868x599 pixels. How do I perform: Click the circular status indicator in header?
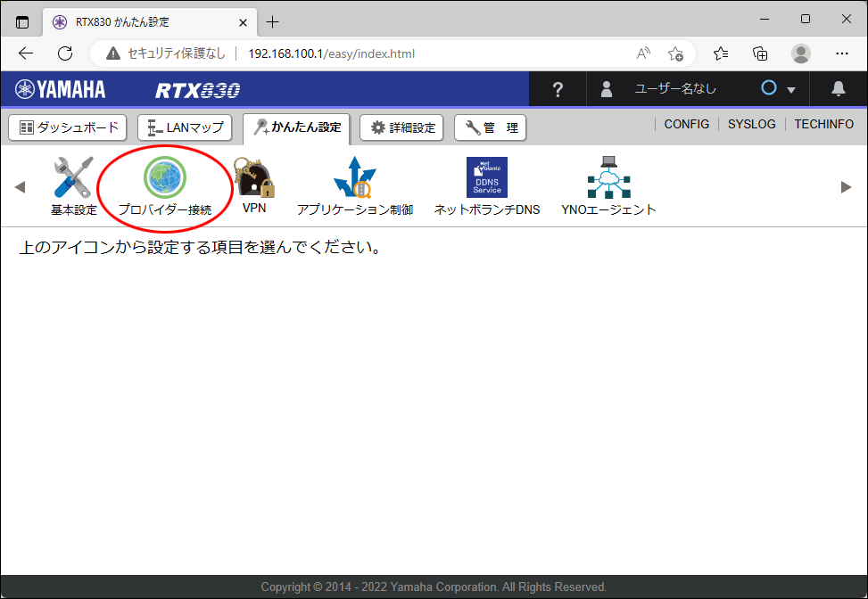pyautogui.click(x=769, y=87)
